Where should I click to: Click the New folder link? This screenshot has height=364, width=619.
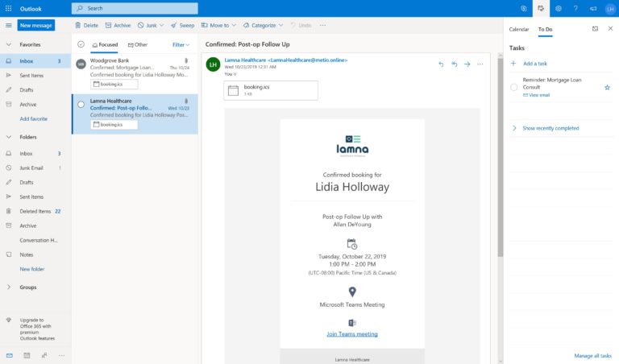pos(32,269)
